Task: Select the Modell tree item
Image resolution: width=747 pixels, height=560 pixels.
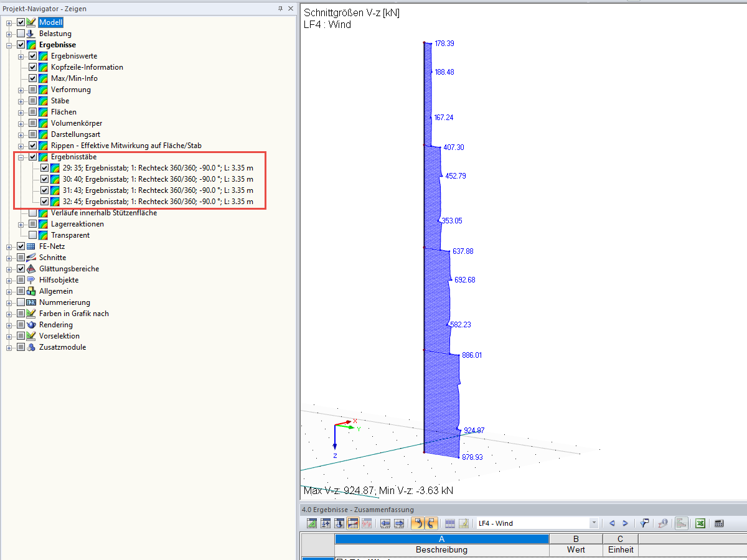Action: [50, 22]
